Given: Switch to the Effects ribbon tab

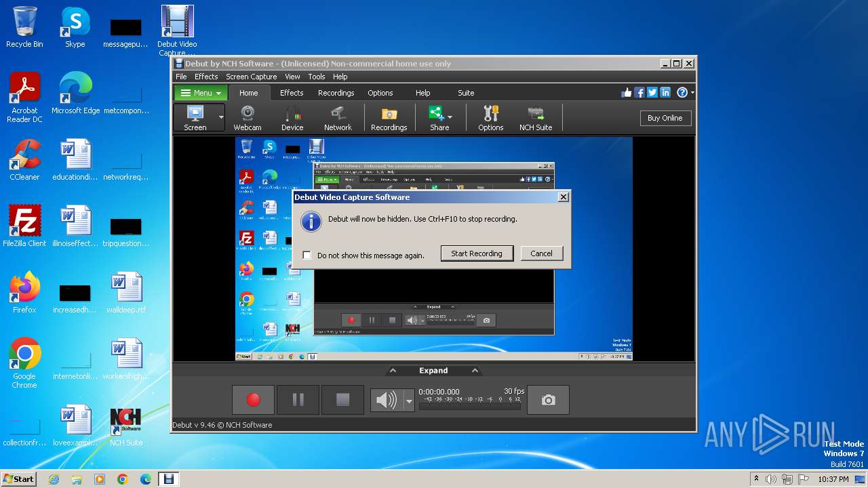Looking at the screenshot, I should [292, 93].
